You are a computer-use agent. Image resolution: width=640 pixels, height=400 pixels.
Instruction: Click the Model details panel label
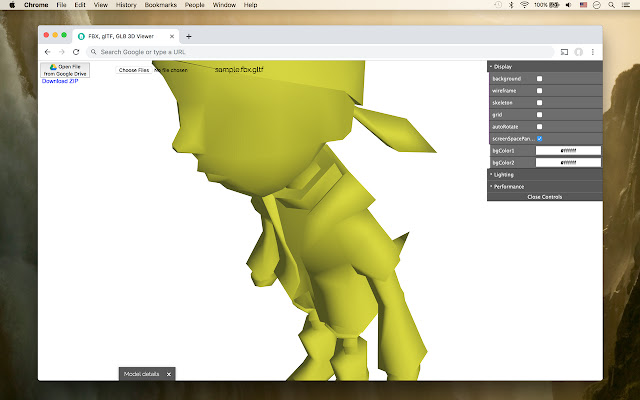(x=141, y=374)
